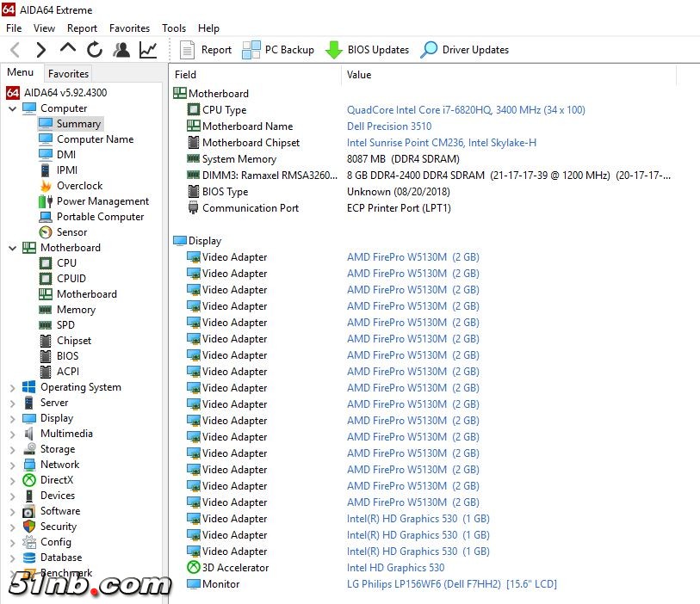Image resolution: width=700 pixels, height=604 pixels.
Task: Click the Back navigation arrow
Action: click(15, 50)
